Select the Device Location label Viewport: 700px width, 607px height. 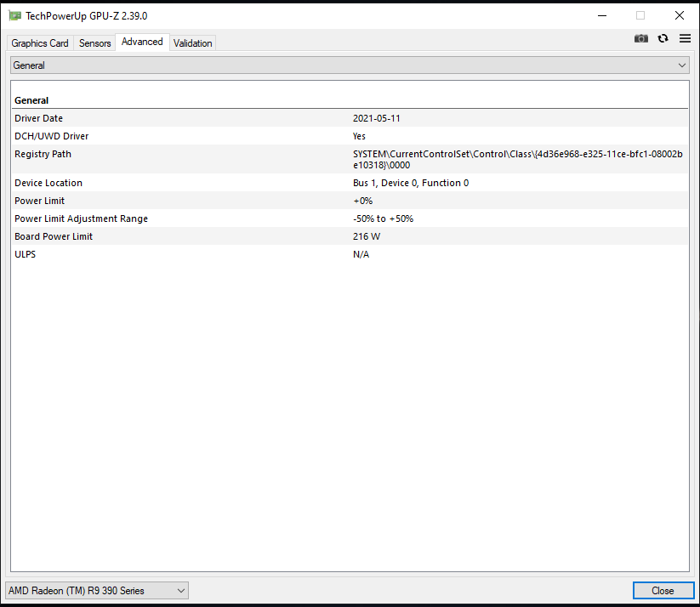(x=48, y=183)
